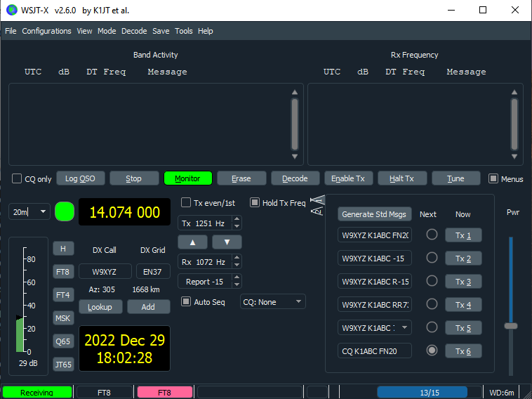The image size is (532, 399).
Task: Click the tab-switch arrows beside Hold Tx Freq
Action: 317,205
